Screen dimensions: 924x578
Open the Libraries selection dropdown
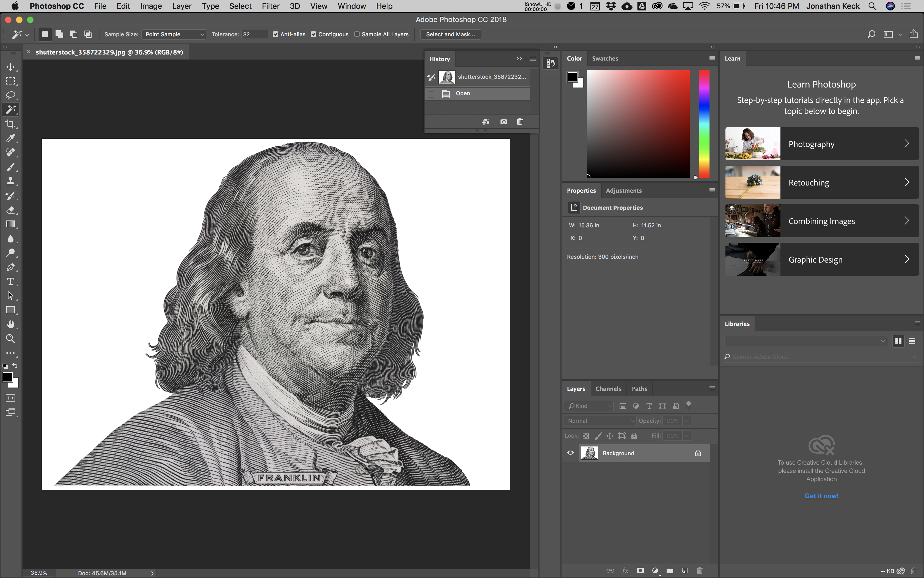pyautogui.click(x=806, y=341)
